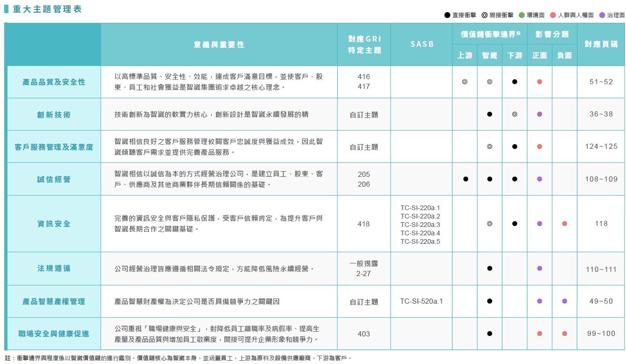Screen dimensions: 626x364
Task: Click the 對應頁碼 column header
Action: pyautogui.click(x=601, y=44)
